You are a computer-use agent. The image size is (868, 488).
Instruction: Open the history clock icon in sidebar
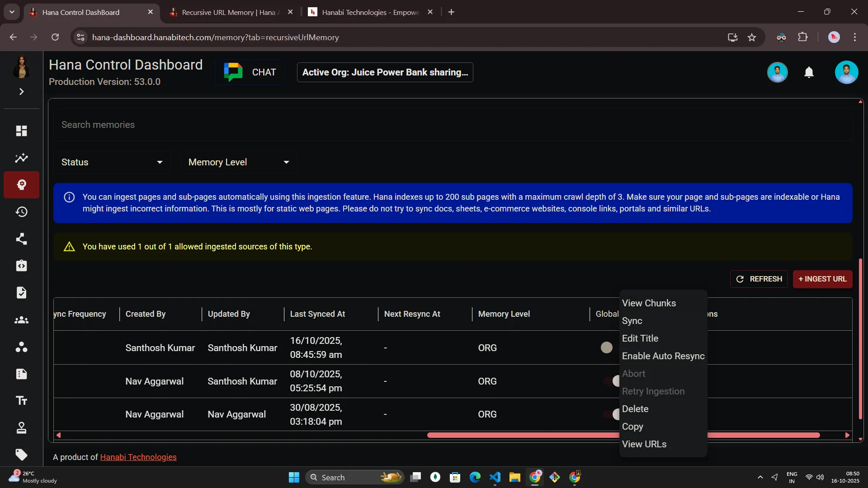(x=21, y=212)
